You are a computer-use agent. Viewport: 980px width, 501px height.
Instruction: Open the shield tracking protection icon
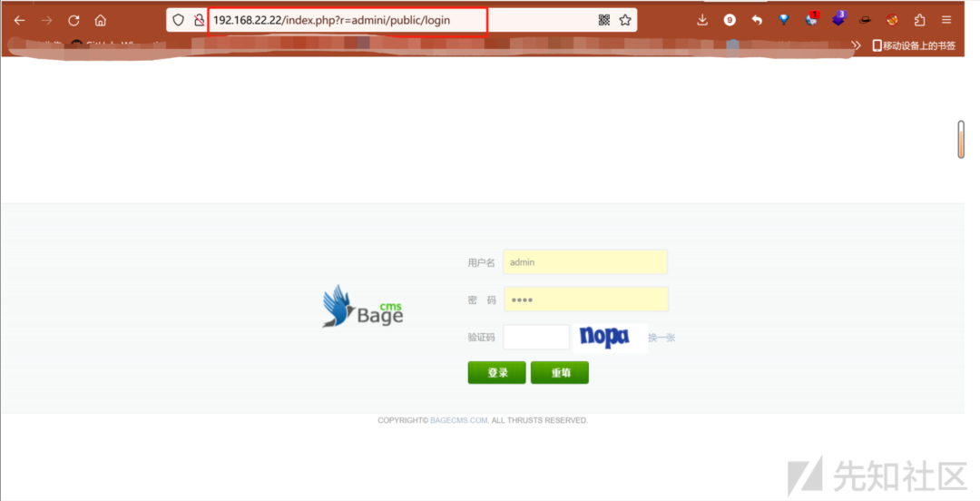point(179,20)
